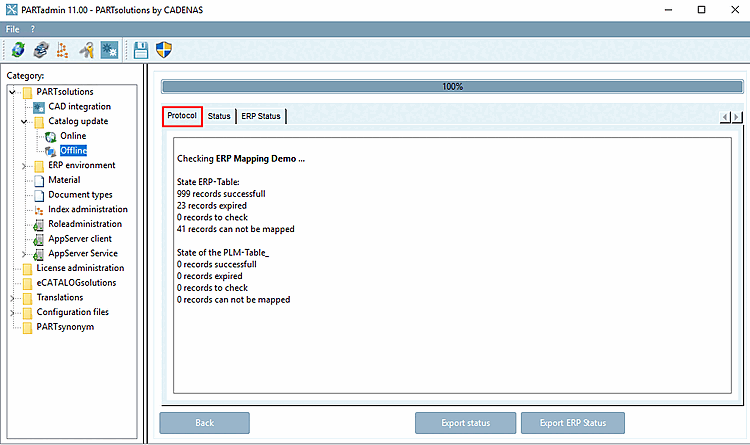750x445 pixels.
Task: Click 'State ERP-Table:' heading
Action: (208, 182)
